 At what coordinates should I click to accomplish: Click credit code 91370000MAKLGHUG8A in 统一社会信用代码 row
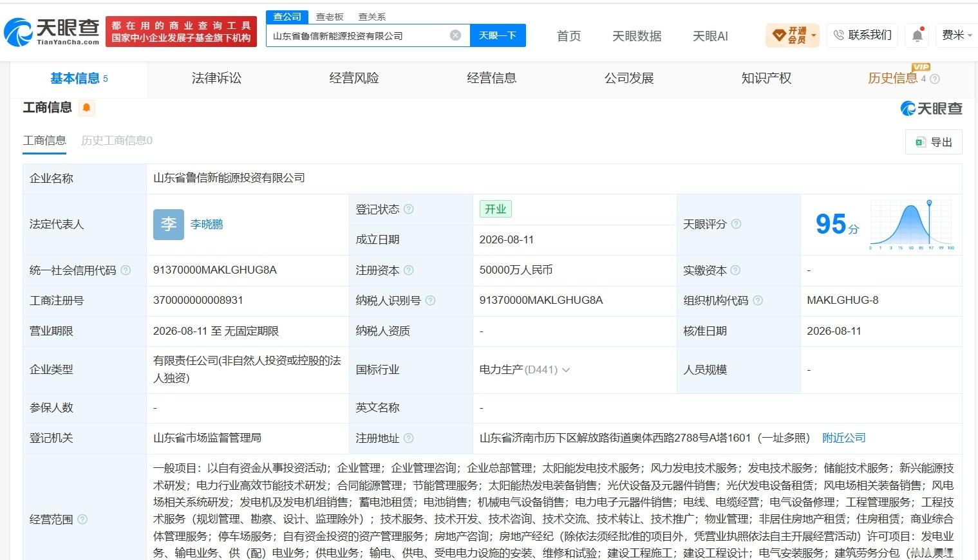click(x=215, y=270)
